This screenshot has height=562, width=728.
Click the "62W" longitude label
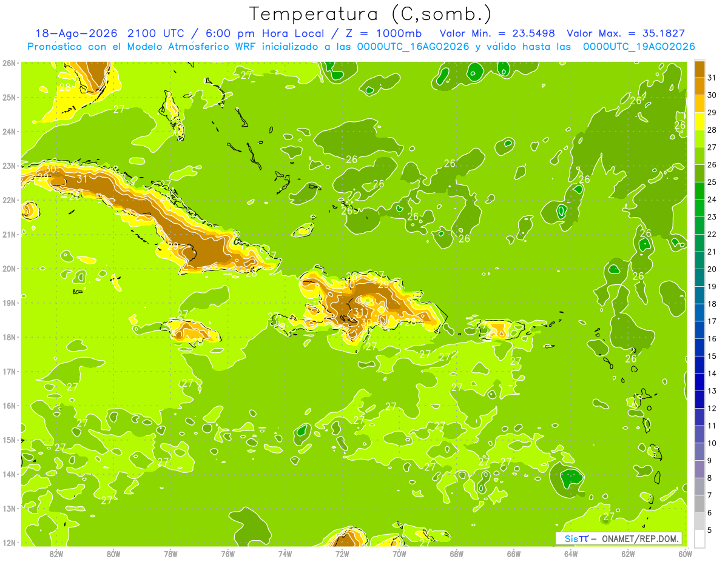tap(629, 554)
